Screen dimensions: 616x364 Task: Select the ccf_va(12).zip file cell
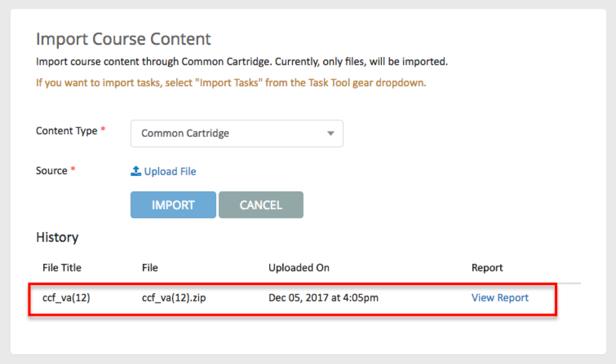[174, 298]
